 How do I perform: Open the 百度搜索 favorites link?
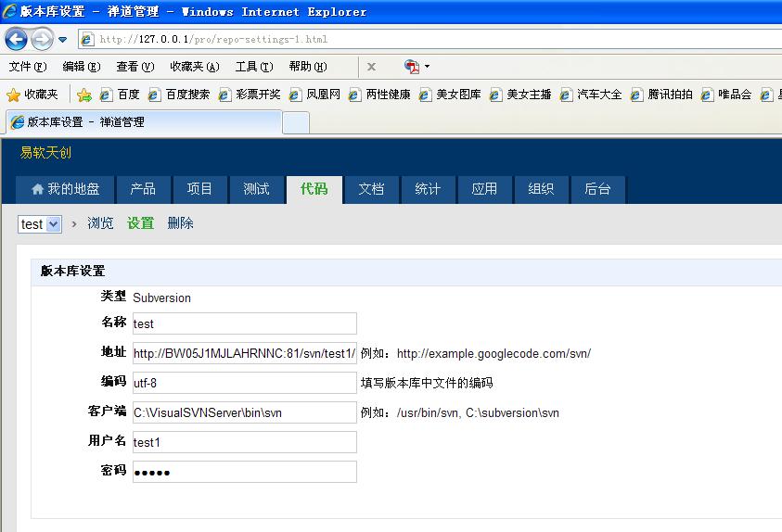(x=179, y=95)
